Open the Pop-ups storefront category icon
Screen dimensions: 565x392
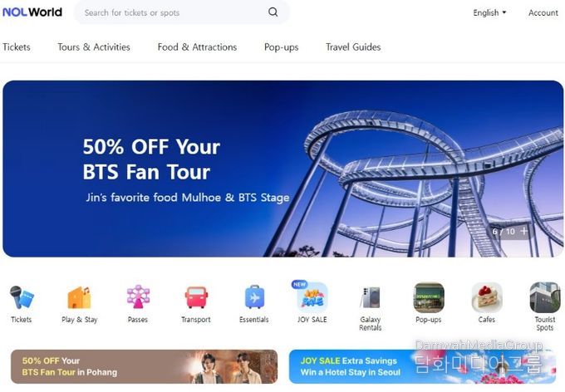coord(429,297)
